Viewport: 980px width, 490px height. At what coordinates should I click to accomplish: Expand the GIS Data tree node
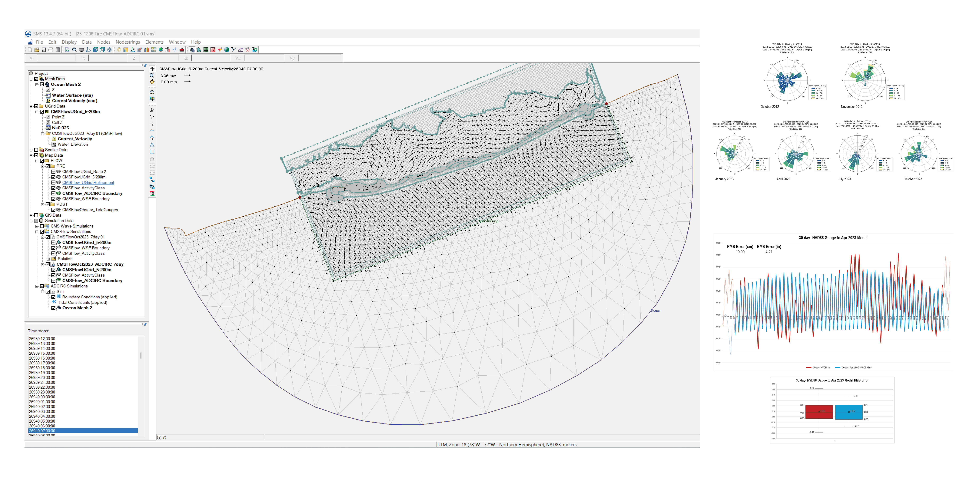31,215
